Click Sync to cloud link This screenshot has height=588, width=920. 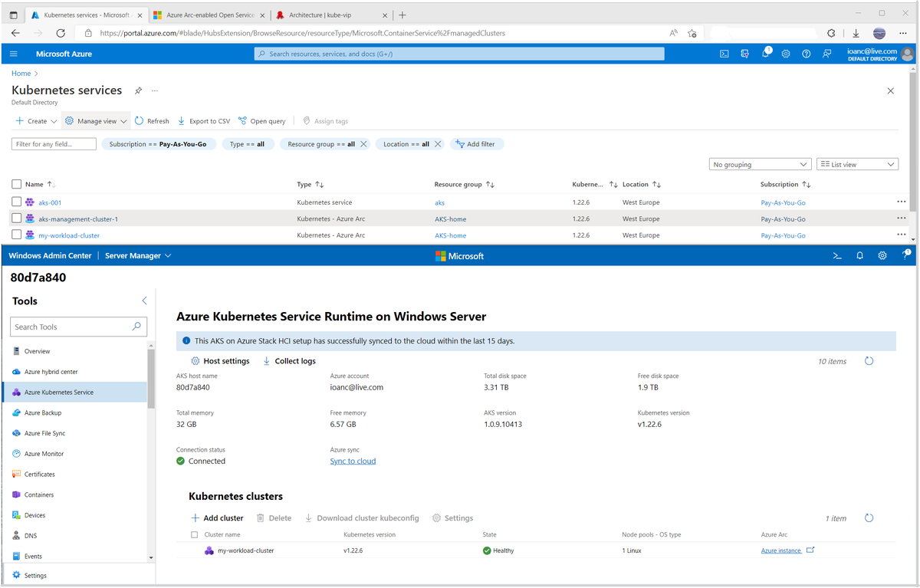tap(353, 461)
